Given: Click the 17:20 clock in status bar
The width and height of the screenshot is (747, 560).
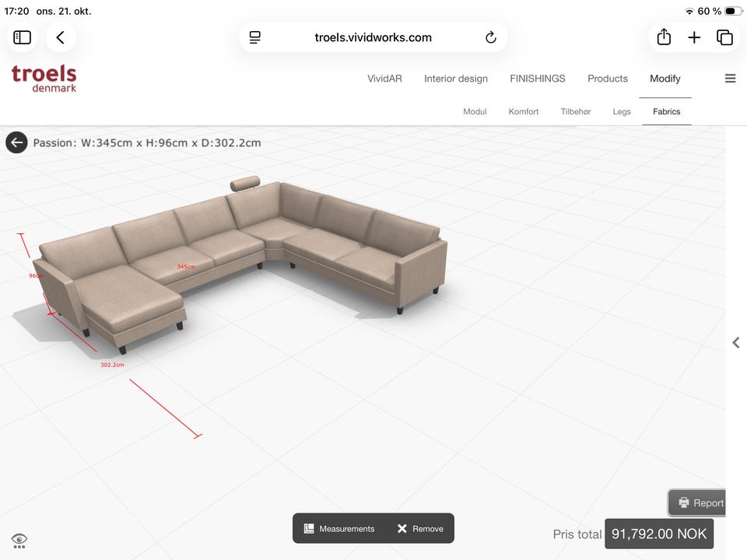Looking at the screenshot, I should point(16,11).
